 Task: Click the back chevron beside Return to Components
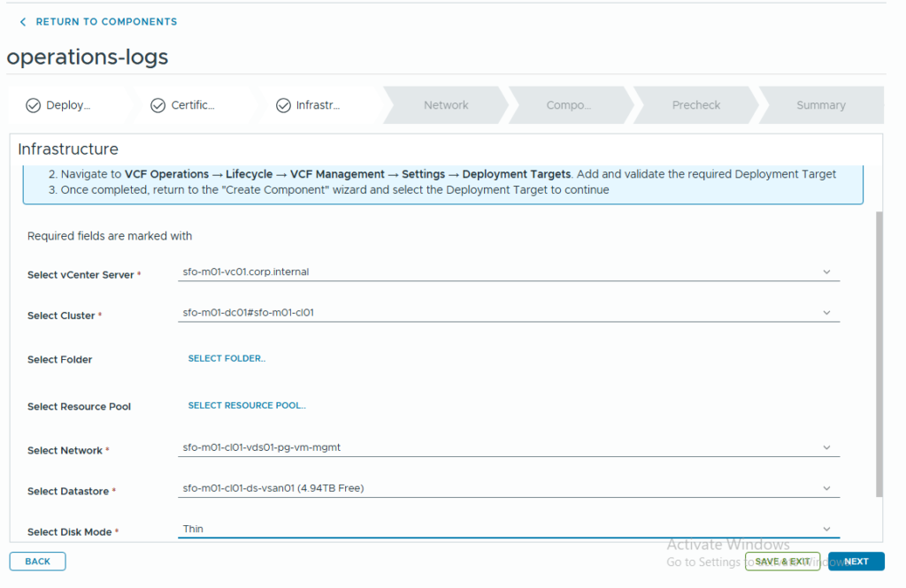coord(23,22)
